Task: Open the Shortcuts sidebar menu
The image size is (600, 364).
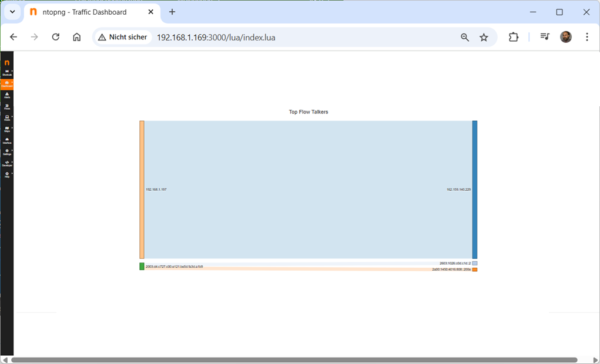Action: pyautogui.click(x=7, y=72)
